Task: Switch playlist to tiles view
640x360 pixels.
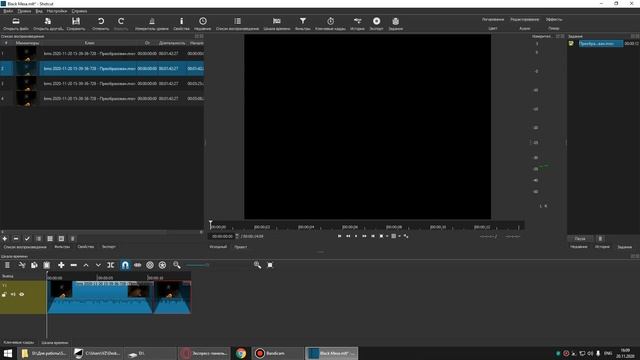Action: pos(50,239)
